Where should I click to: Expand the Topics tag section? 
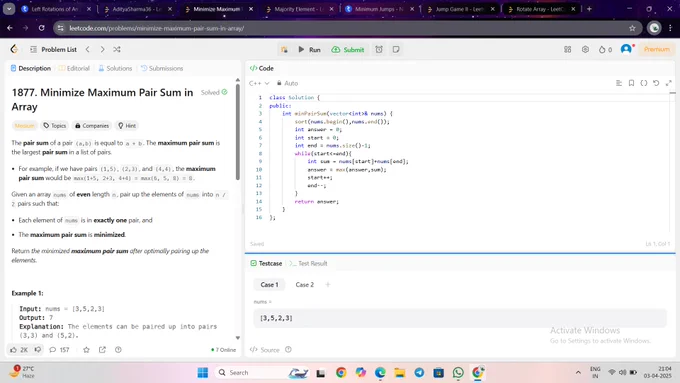[x=55, y=125]
